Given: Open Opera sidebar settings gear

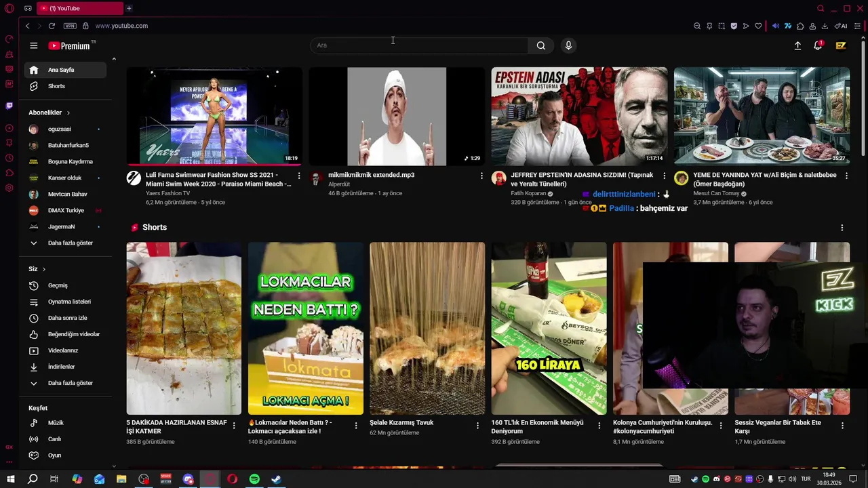Looking at the screenshot, I should coord(9,188).
